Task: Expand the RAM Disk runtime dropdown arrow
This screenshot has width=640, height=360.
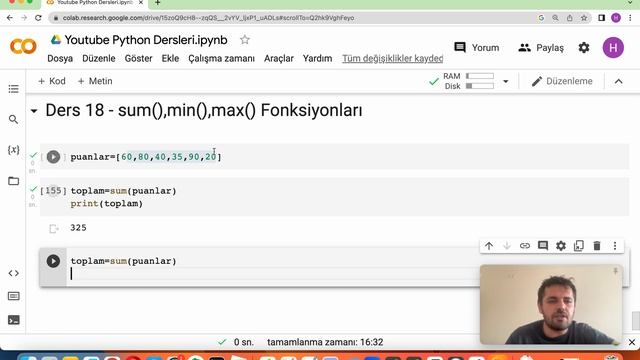Action: 506,81
